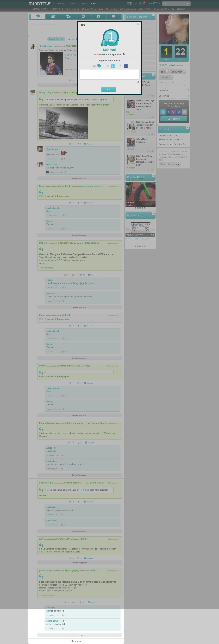
Task: Click the Cari Teman button
Action: coord(174,119)
